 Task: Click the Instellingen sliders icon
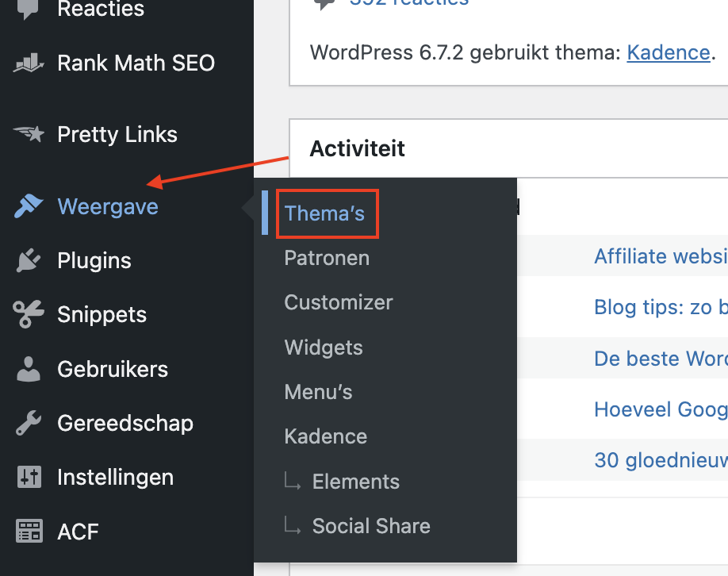(29, 477)
